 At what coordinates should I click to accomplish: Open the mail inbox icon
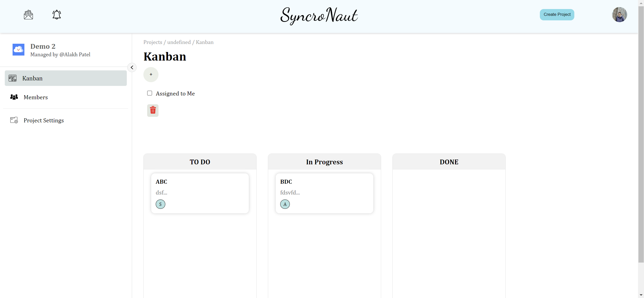[x=28, y=15]
